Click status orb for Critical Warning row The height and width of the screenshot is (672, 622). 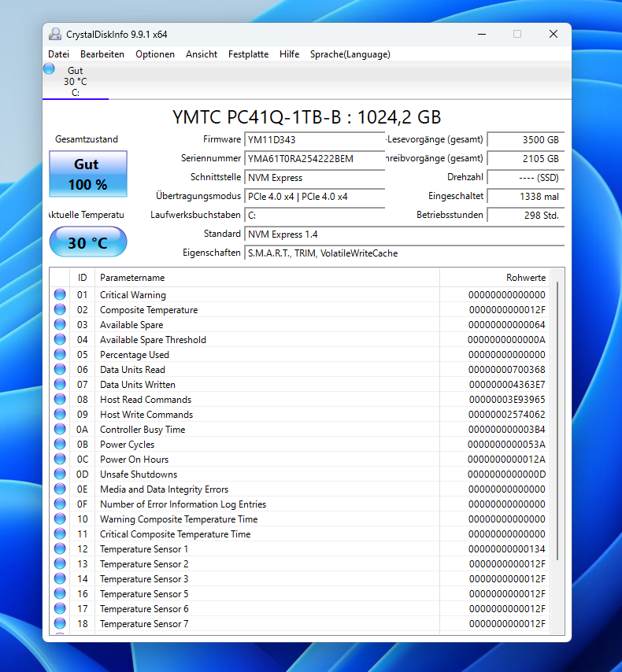(60, 294)
